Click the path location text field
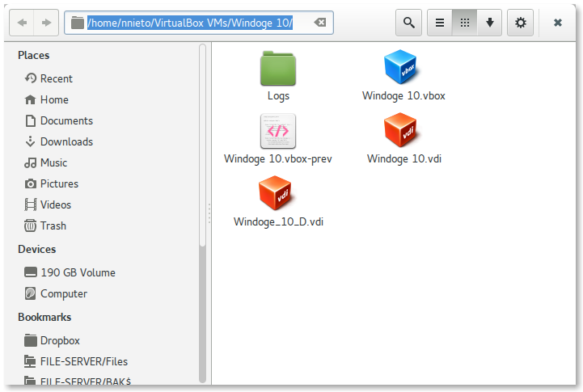This screenshot has width=583, height=392. tap(190, 23)
